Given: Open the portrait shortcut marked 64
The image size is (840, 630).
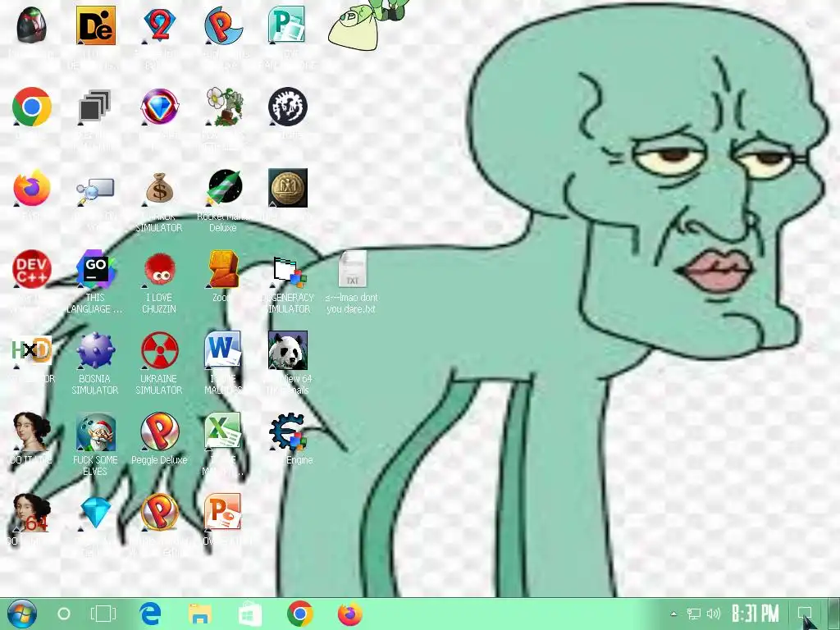Looking at the screenshot, I should (x=32, y=513).
